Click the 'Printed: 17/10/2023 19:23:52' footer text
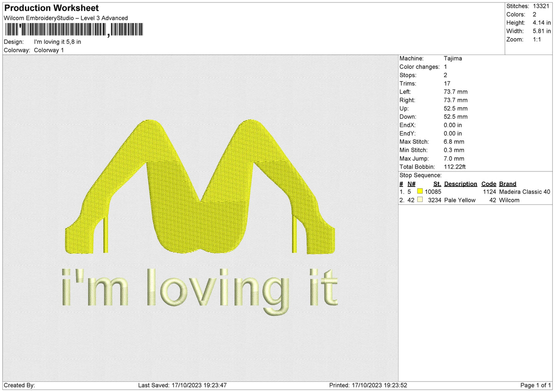Viewport: 555px width, 392px height. tap(368, 385)
